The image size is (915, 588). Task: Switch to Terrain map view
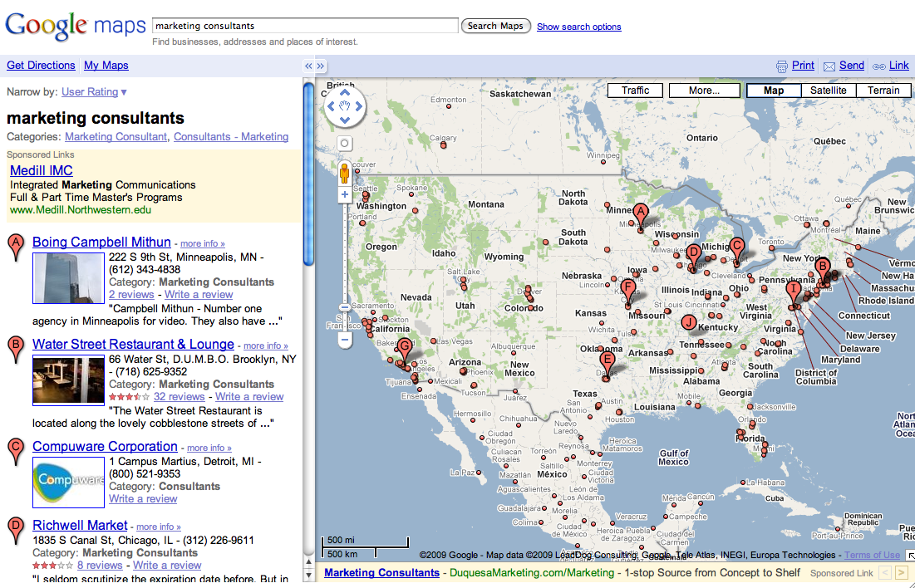[883, 91]
